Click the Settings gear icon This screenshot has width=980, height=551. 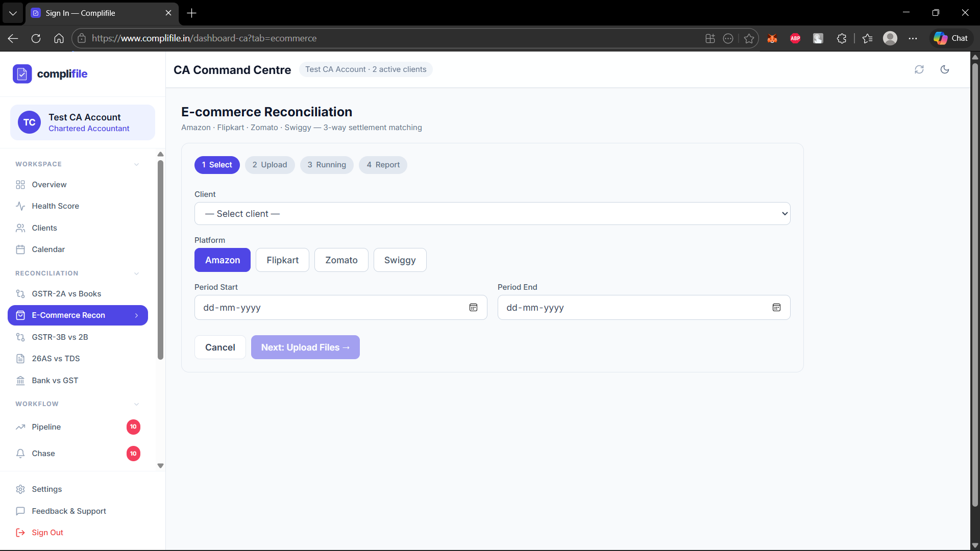(x=20, y=489)
